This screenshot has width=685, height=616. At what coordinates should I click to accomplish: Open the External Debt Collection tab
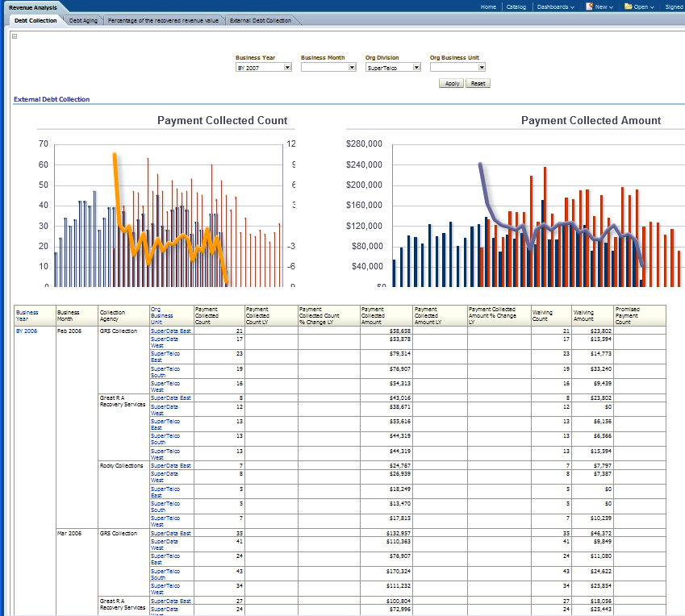261,20
